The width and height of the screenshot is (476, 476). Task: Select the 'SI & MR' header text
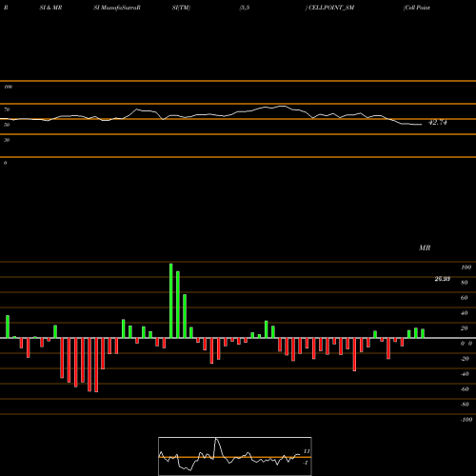coord(50,8)
